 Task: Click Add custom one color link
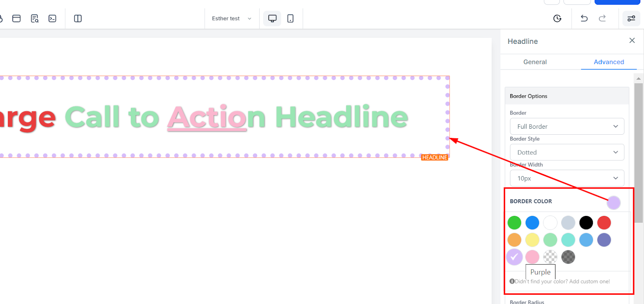[x=589, y=281]
